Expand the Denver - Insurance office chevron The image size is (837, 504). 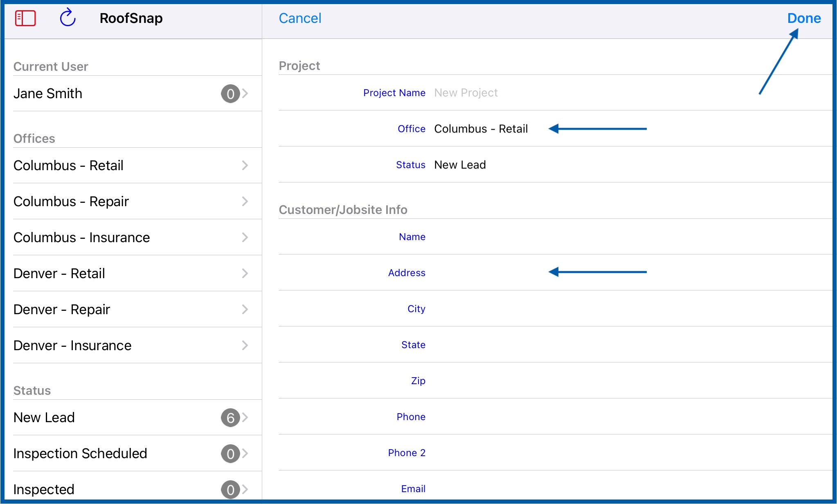point(245,346)
